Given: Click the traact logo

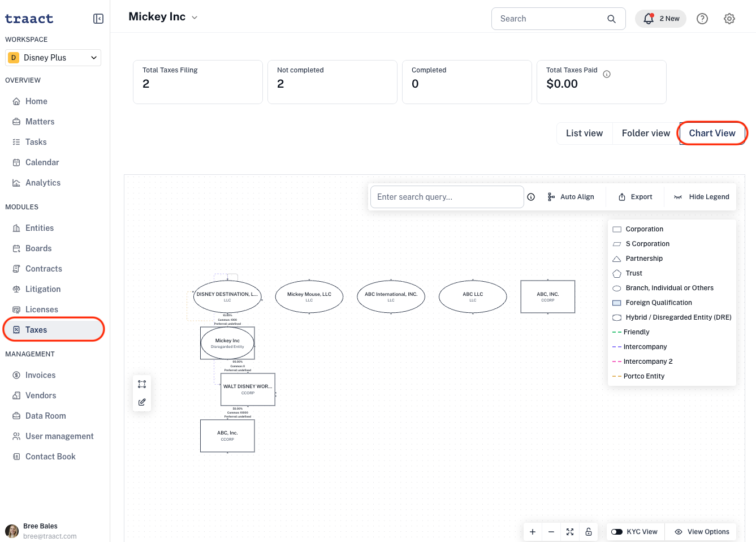Looking at the screenshot, I should (x=29, y=19).
